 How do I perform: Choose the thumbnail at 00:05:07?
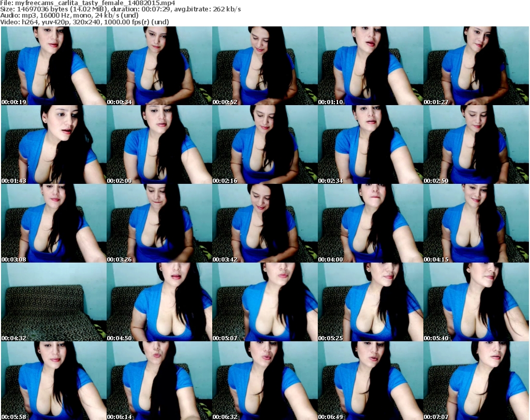[264, 302]
